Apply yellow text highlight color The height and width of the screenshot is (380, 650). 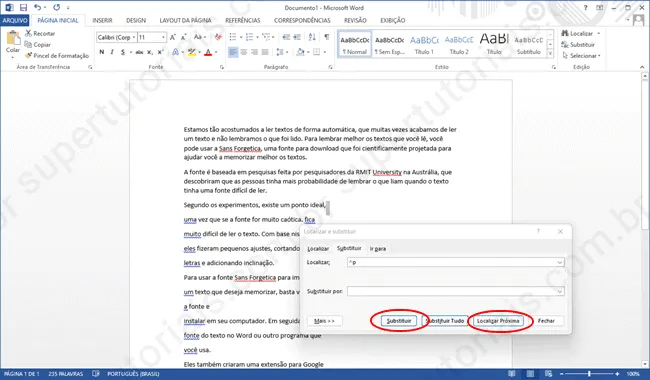click(191, 52)
